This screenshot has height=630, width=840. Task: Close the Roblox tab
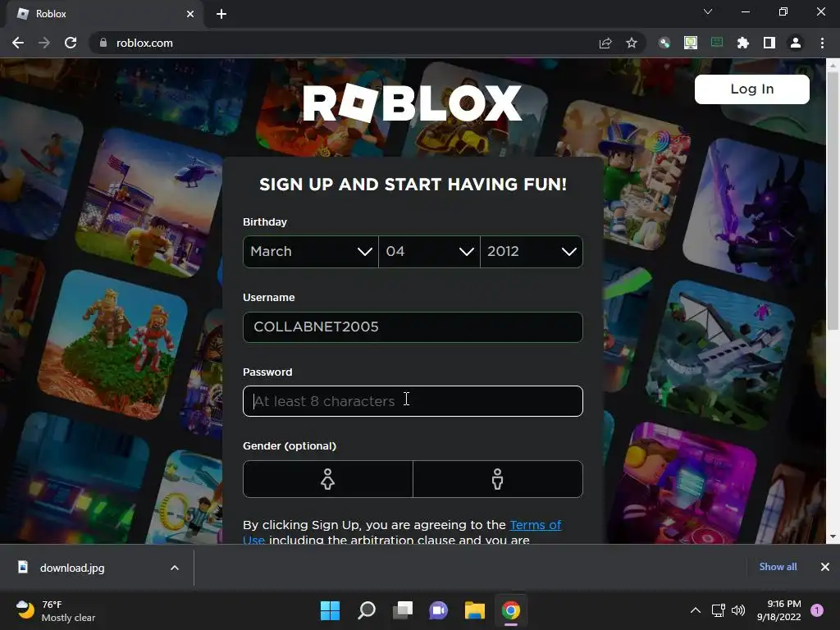tap(190, 14)
